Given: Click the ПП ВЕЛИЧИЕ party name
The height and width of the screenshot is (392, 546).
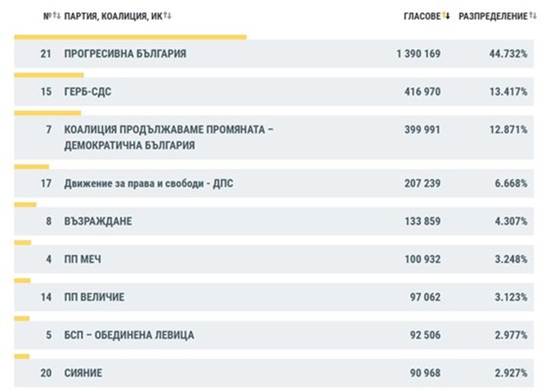Looking at the screenshot, I should 94,297.
